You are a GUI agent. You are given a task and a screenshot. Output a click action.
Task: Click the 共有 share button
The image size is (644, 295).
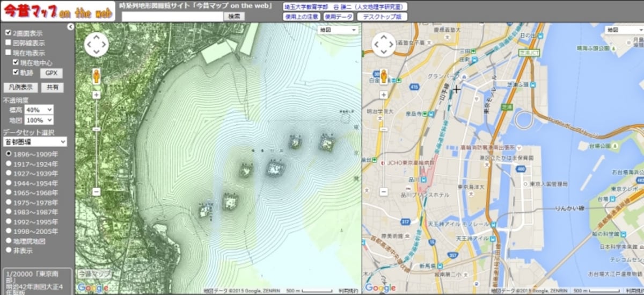click(x=52, y=88)
